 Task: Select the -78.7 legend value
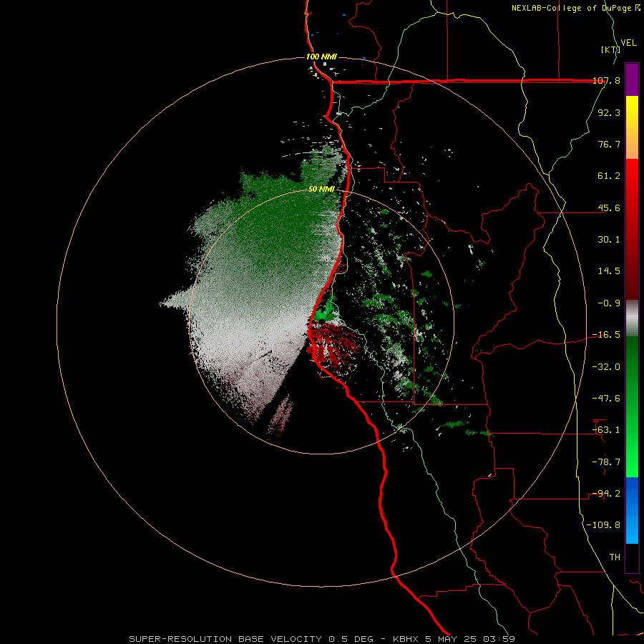(606, 462)
